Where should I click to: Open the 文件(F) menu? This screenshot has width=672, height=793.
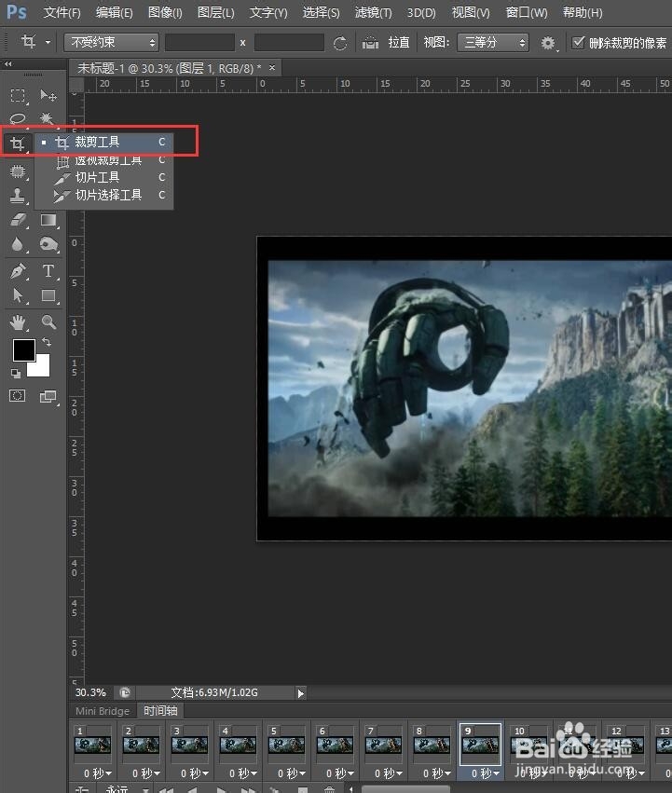(x=62, y=13)
